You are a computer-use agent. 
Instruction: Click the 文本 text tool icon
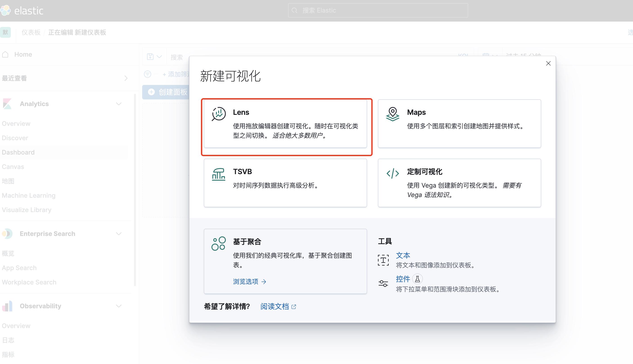(x=383, y=260)
